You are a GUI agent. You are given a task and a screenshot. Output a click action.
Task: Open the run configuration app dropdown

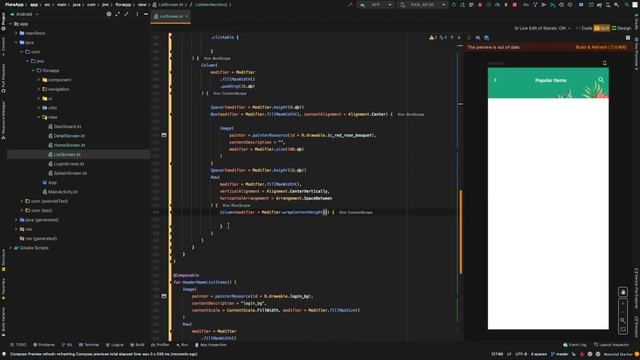(x=376, y=5)
